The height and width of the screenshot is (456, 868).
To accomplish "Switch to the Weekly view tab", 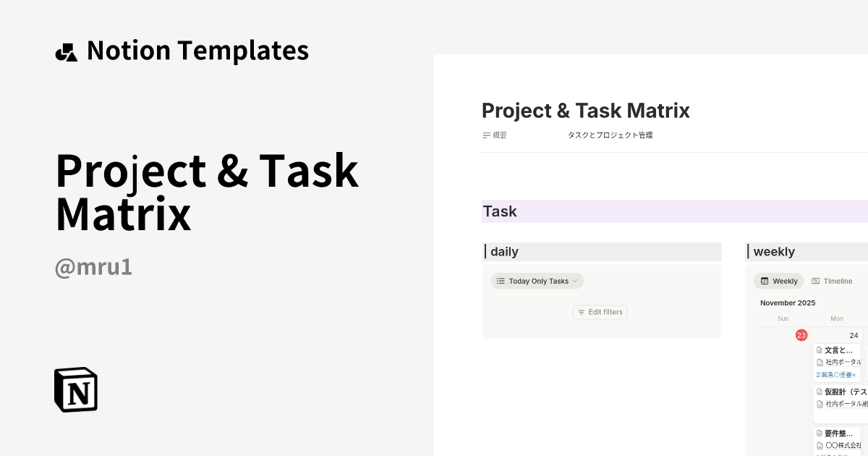I will coord(779,281).
